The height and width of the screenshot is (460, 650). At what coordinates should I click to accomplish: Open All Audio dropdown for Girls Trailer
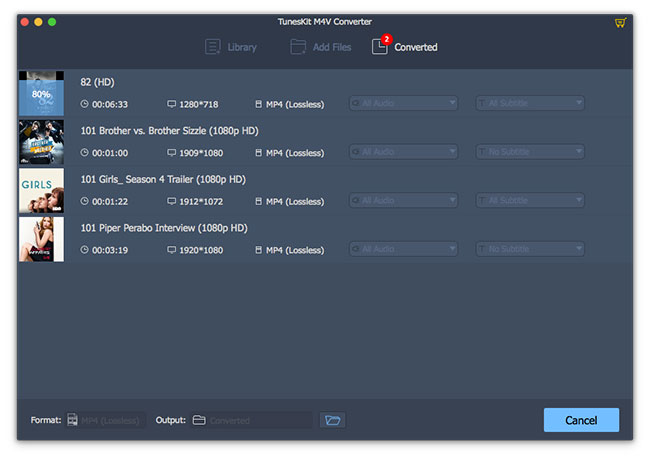coord(403,200)
